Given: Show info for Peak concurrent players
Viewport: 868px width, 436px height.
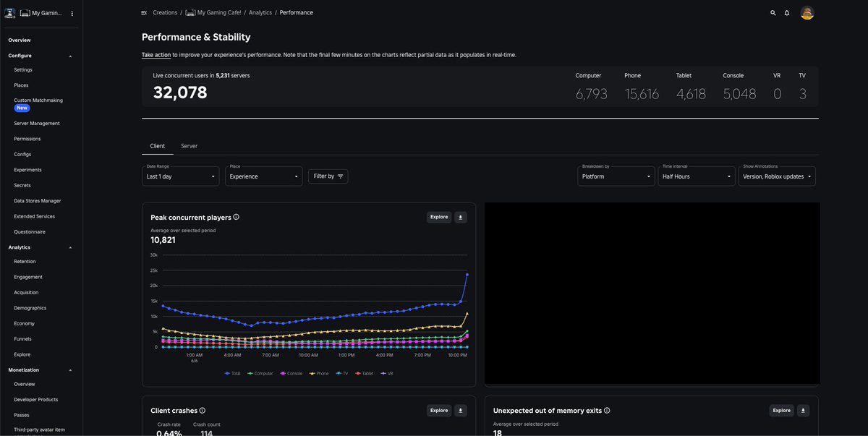Looking at the screenshot, I should (x=237, y=217).
